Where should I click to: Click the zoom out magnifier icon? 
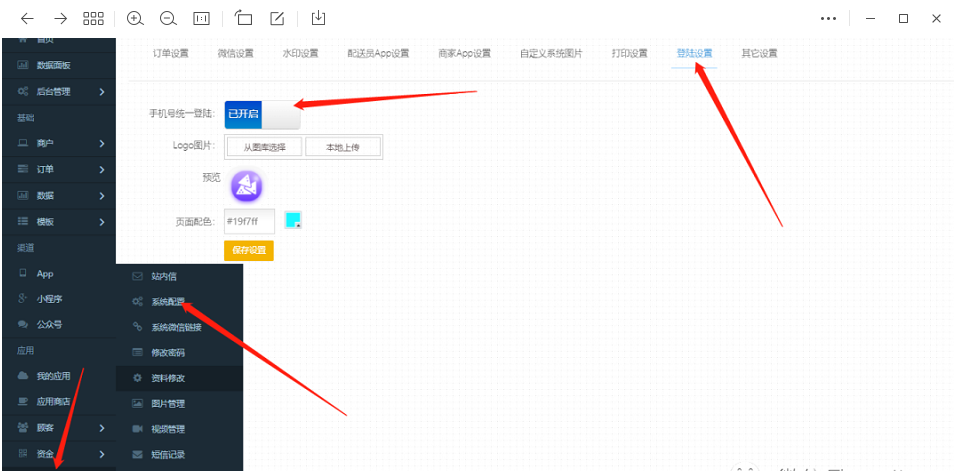tap(168, 18)
